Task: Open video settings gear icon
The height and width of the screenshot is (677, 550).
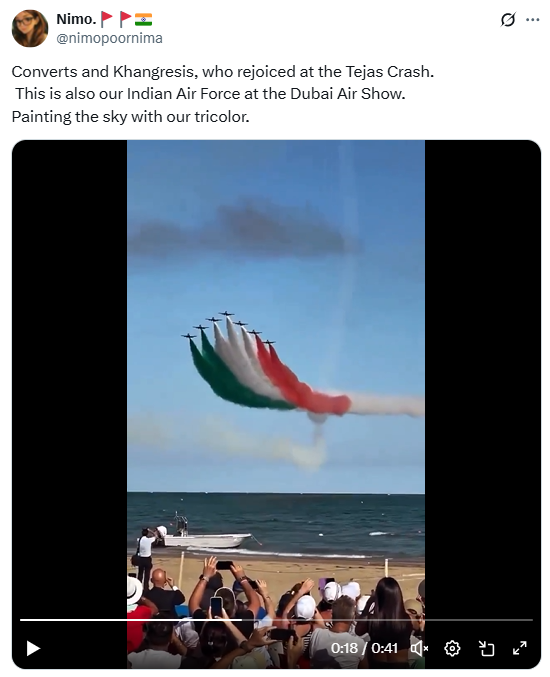Action: pos(452,648)
